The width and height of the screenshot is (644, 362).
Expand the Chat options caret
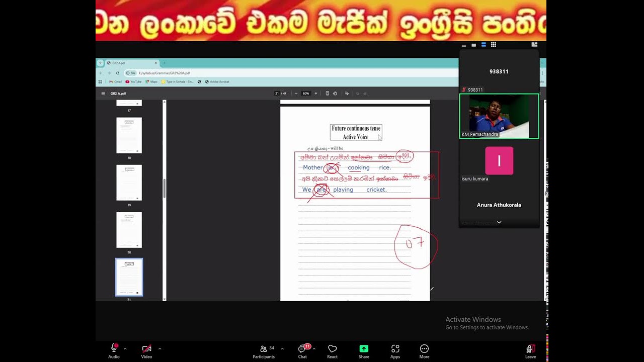pos(314,348)
